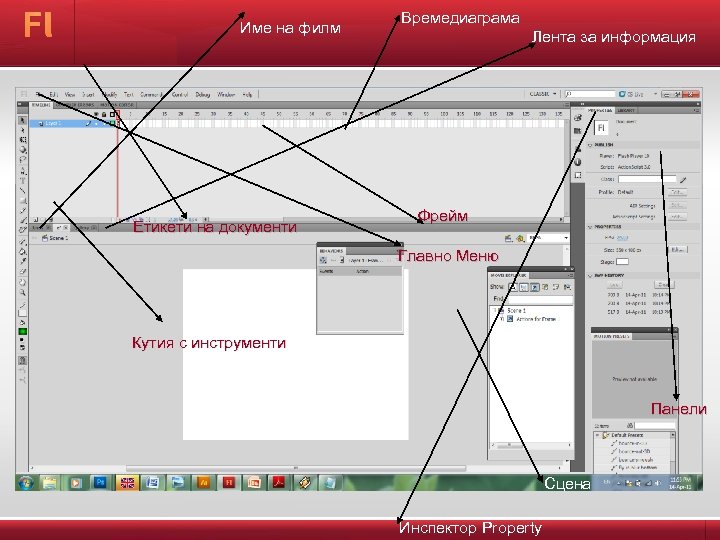Collapse the Publish section
Screen dimensions: 720x540
point(590,145)
